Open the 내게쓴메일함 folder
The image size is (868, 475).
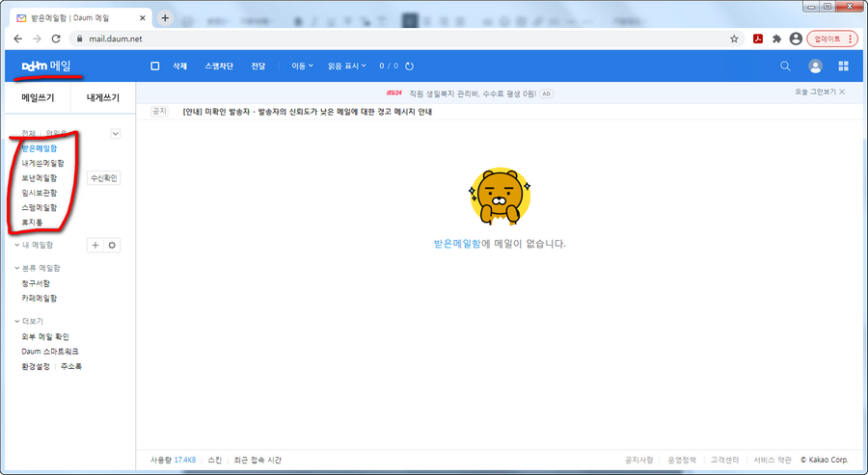tap(42, 163)
